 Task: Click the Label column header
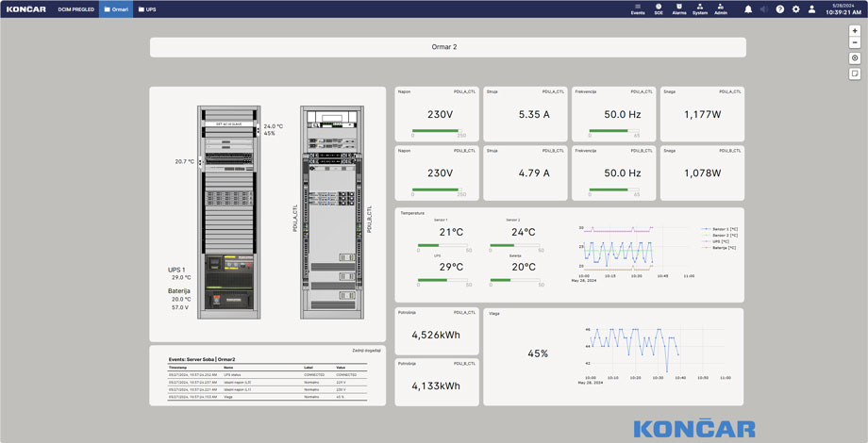[309, 367]
